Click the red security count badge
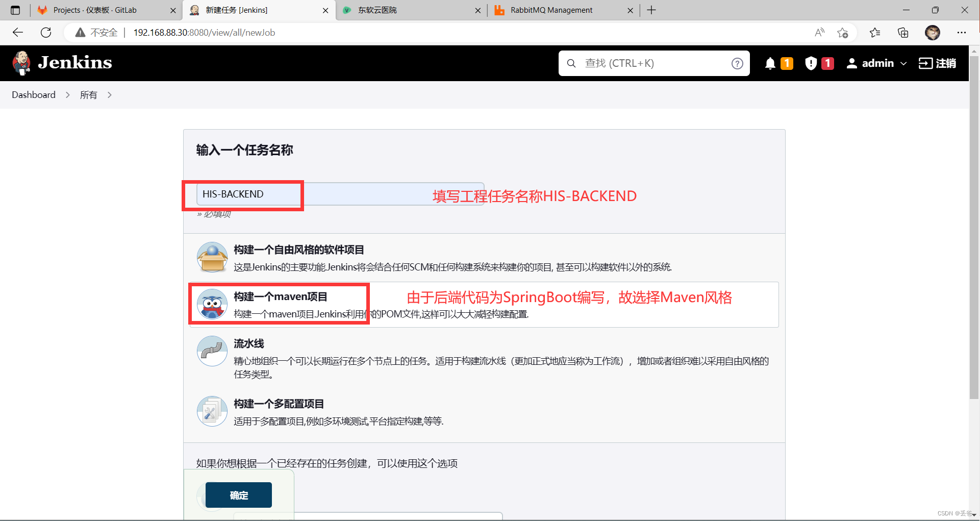 click(827, 63)
